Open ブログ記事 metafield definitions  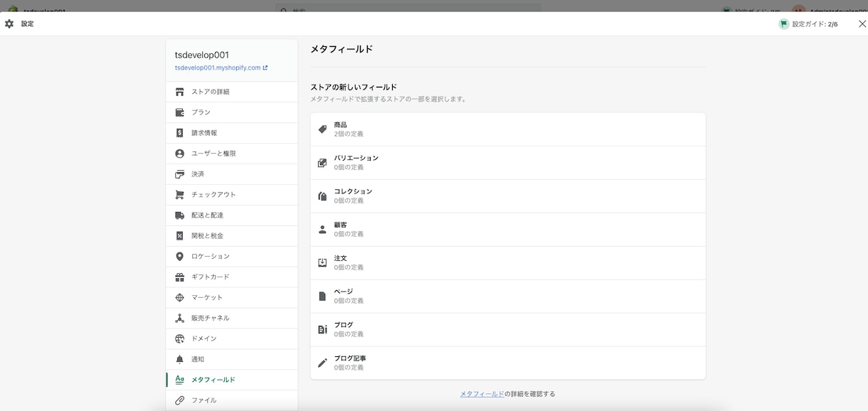(x=508, y=363)
